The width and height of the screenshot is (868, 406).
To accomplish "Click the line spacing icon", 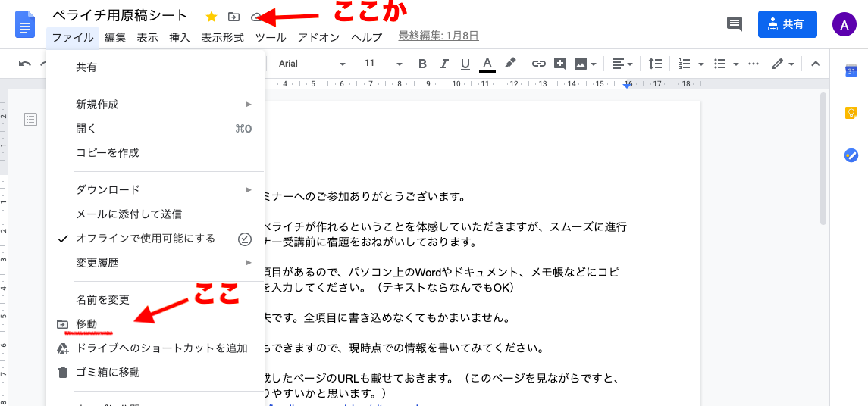I will pos(656,64).
